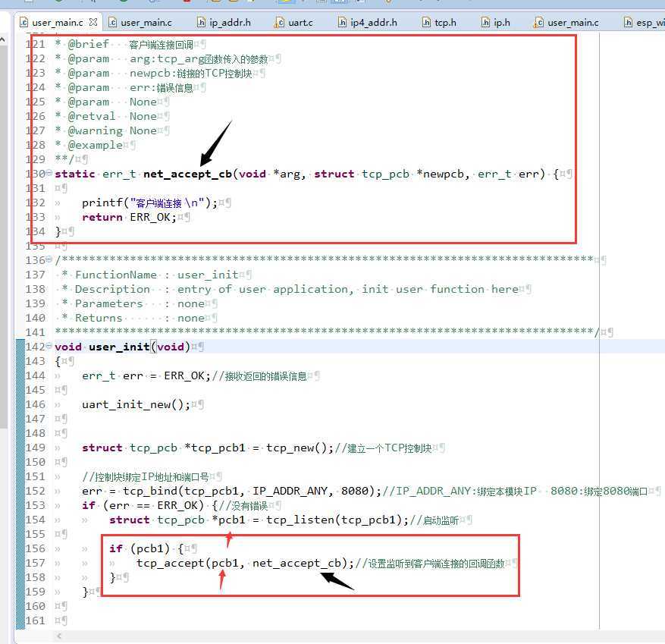Click the @warning tag on line 127
665x644 pixels.
click(95, 130)
